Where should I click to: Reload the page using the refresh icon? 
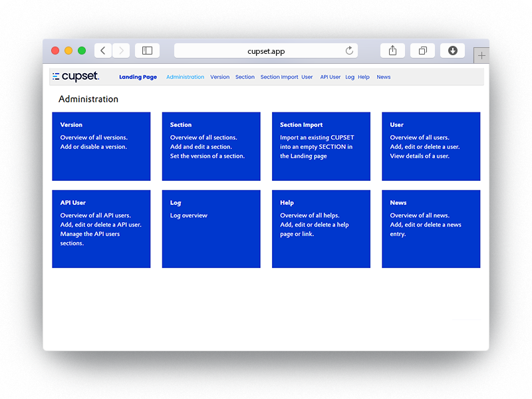click(x=349, y=51)
